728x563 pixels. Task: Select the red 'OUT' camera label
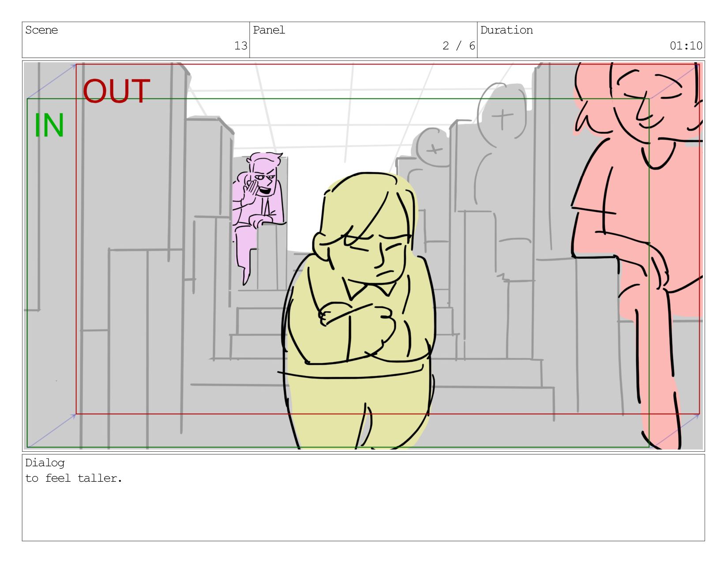pos(116,91)
